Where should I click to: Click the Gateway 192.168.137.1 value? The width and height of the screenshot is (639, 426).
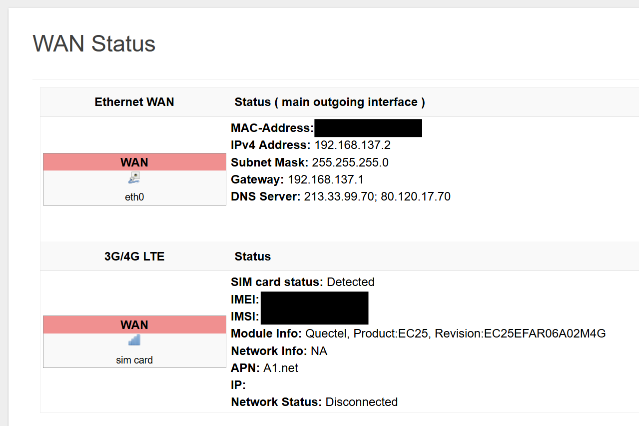pos(325,180)
